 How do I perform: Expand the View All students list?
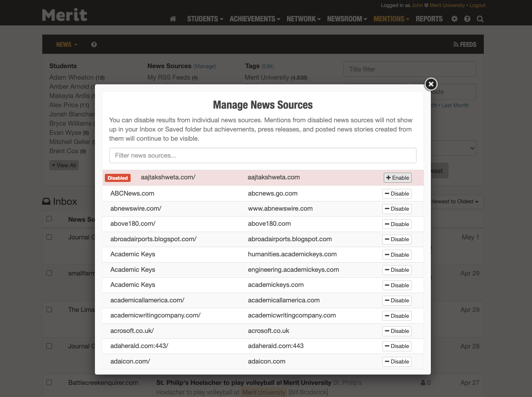64,165
